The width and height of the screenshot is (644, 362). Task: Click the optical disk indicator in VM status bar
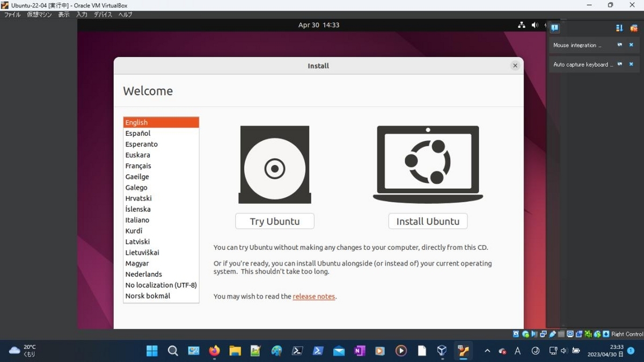(525, 334)
